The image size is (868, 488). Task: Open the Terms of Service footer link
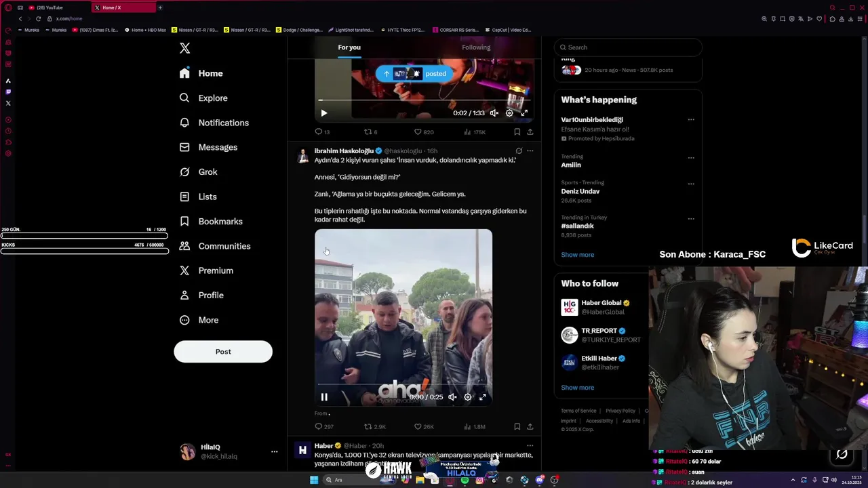[x=578, y=411]
